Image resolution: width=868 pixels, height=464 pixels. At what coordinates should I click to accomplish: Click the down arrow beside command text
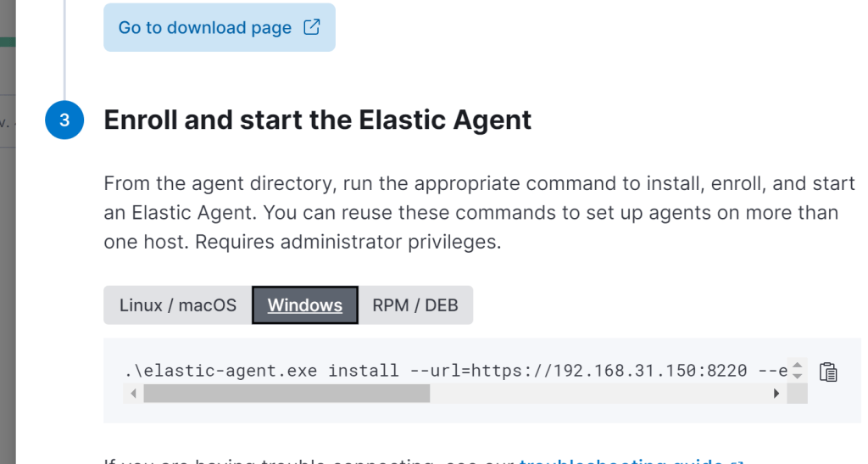click(796, 376)
